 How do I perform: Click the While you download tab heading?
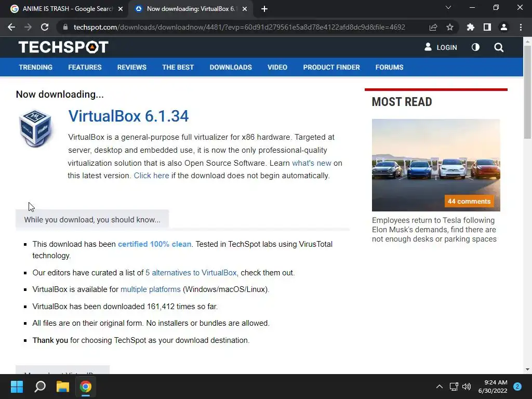click(92, 220)
